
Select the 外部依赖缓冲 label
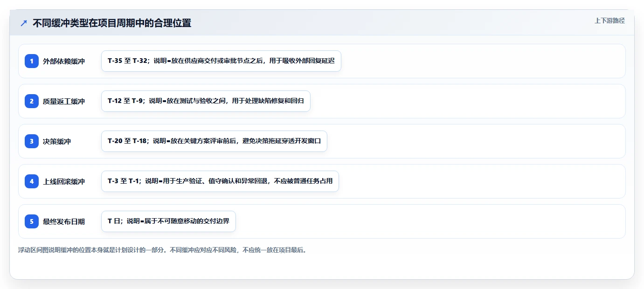click(x=64, y=61)
